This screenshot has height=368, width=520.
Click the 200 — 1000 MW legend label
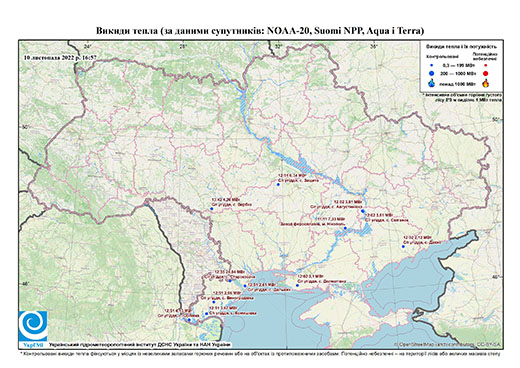(x=459, y=73)
